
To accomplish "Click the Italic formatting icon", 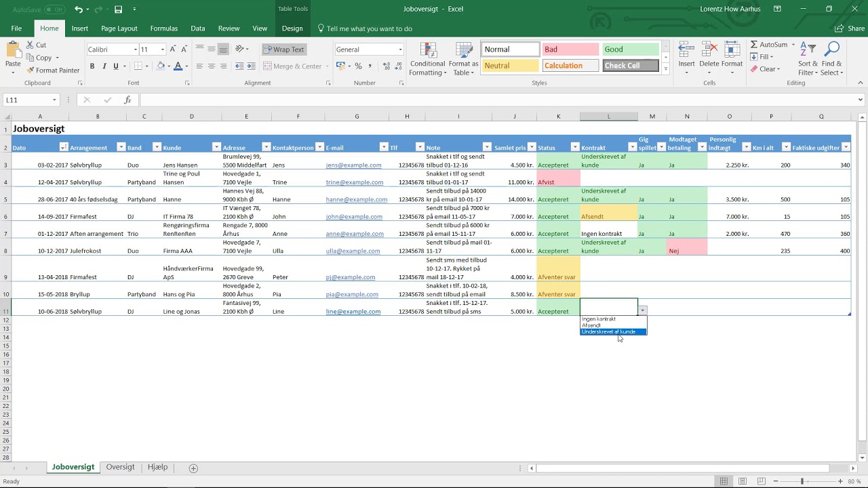I will (104, 66).
